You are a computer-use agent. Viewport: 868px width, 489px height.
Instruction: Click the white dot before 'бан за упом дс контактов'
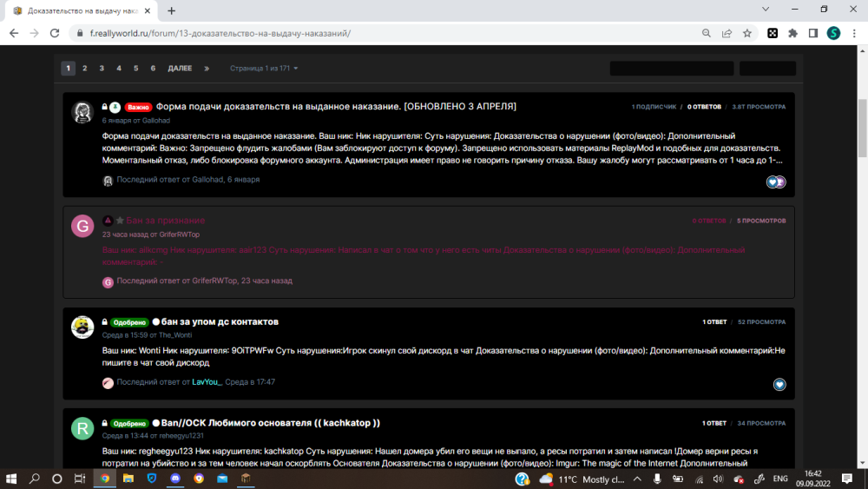pos(156,321)
